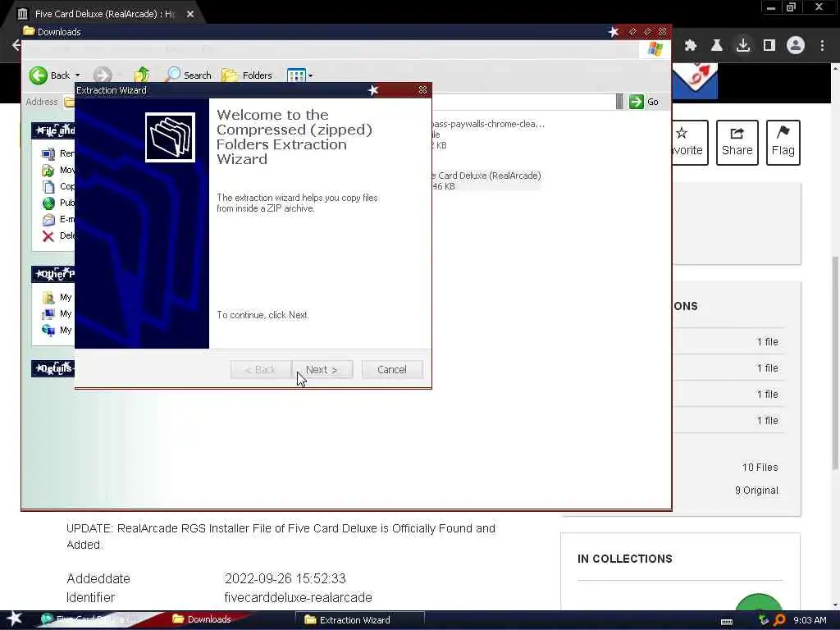840x630 pixels.
Task: Click the Start star button in the taskbar
Action: [x=15, y=619]
